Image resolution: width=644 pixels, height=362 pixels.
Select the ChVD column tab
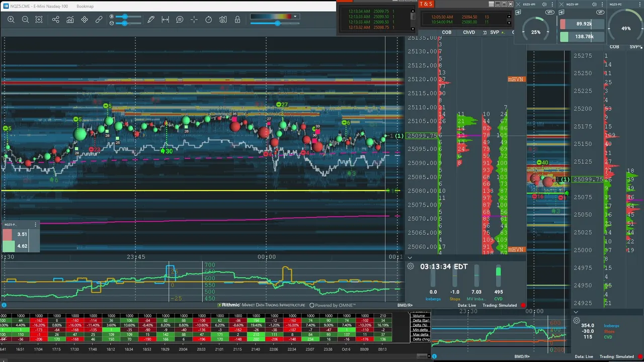pos(469,32)
